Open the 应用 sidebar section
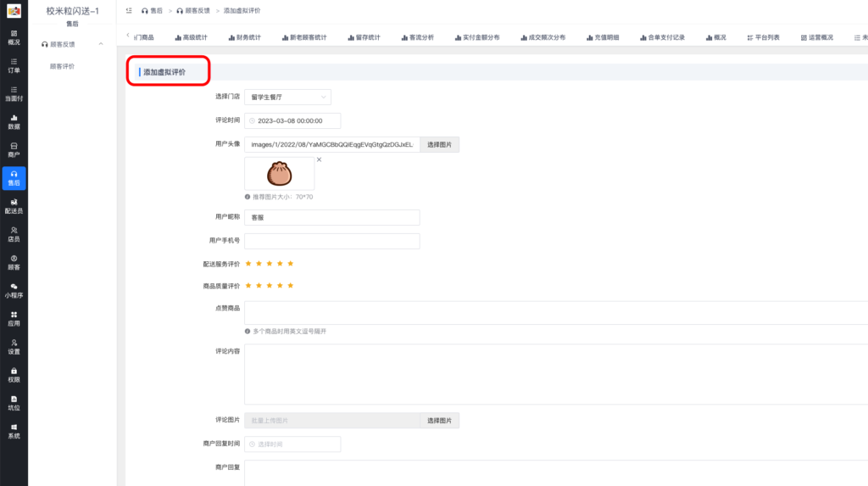Screen dimensions: 868x486 click(14, 319)
